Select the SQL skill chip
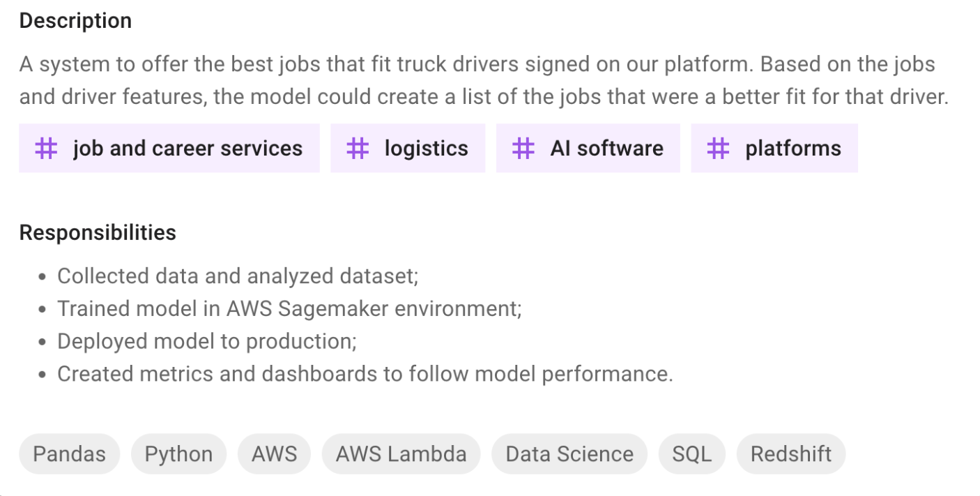Image resolution: width=980 pixels, height=496 pixels. (692, 454)
